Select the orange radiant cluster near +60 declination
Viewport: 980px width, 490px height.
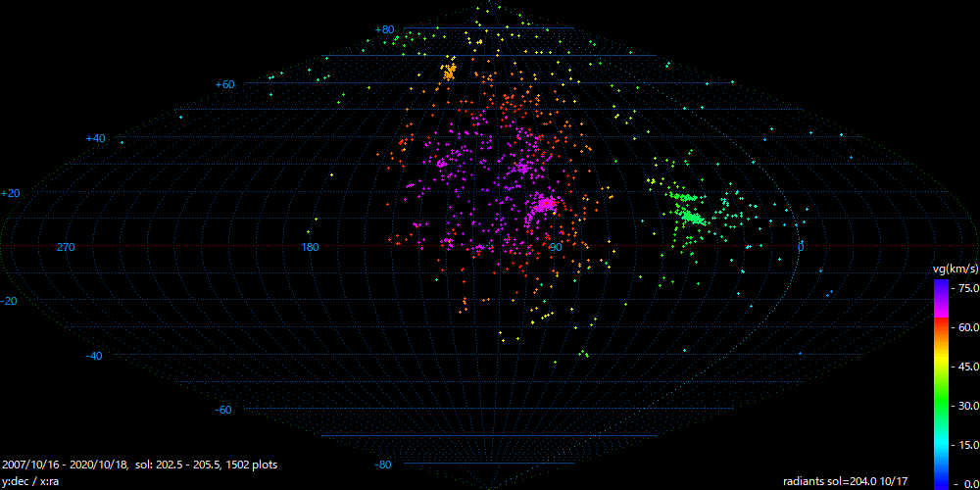(x=450, y=72)
